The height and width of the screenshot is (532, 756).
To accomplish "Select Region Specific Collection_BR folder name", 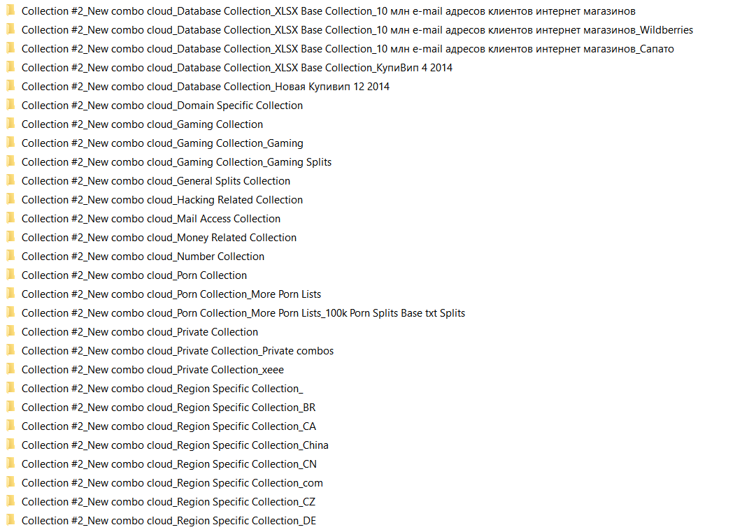I will 169,407.
